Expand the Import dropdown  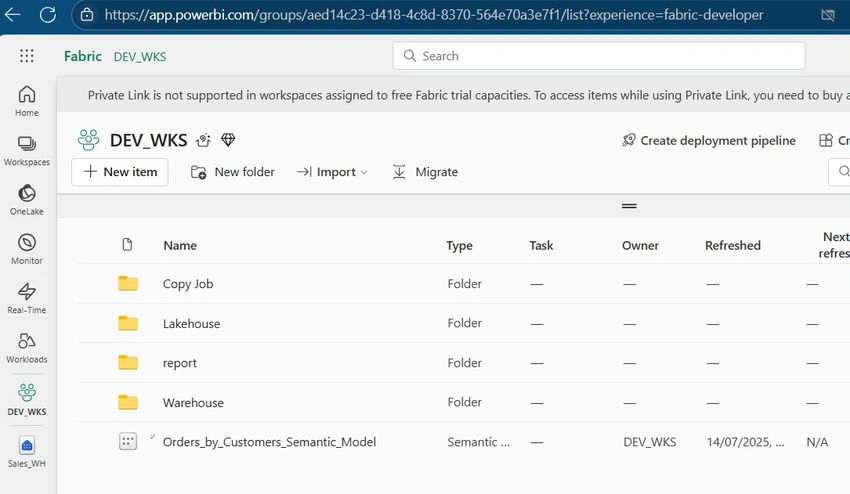[x=332, y=172]
